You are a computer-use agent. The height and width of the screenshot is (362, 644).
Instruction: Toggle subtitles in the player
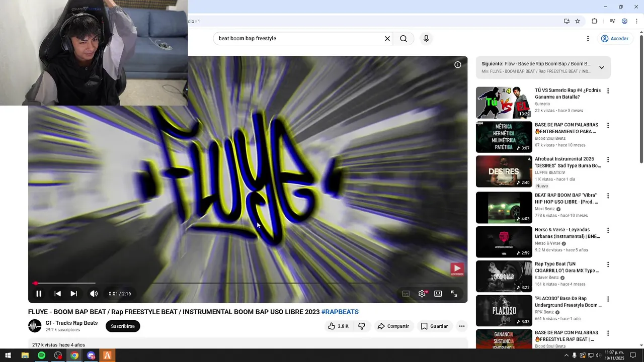[406, 294]
